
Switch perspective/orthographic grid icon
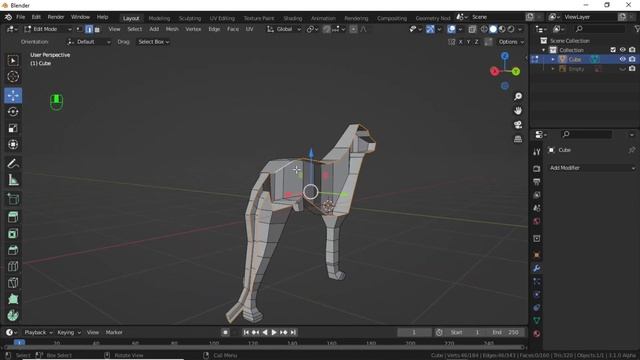[x=518, y=139]
